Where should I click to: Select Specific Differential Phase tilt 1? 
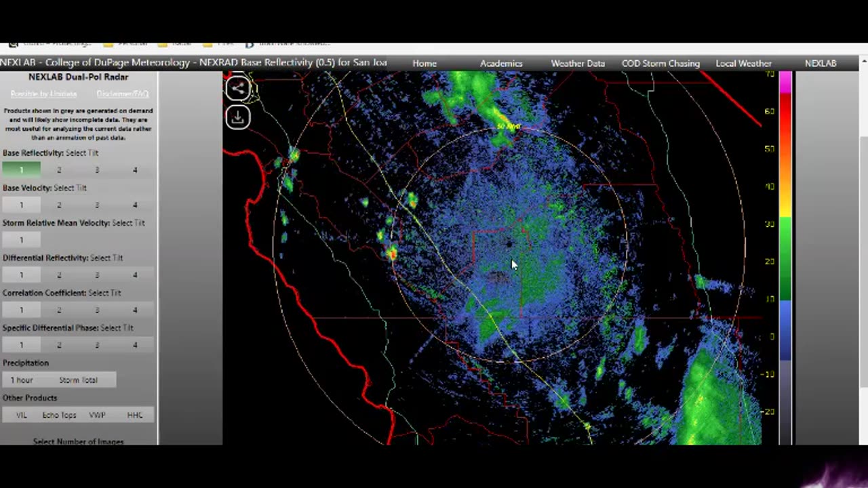(21, 345)
